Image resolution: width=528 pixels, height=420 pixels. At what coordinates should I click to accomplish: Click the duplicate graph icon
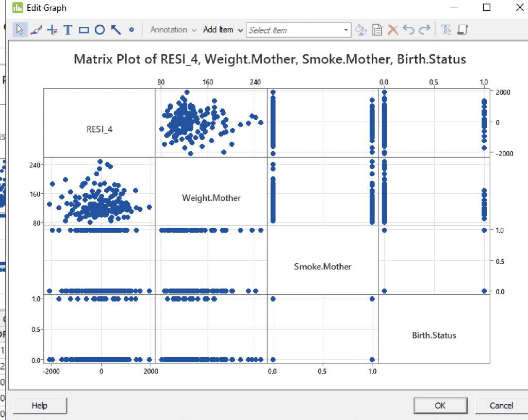point(462,29)
